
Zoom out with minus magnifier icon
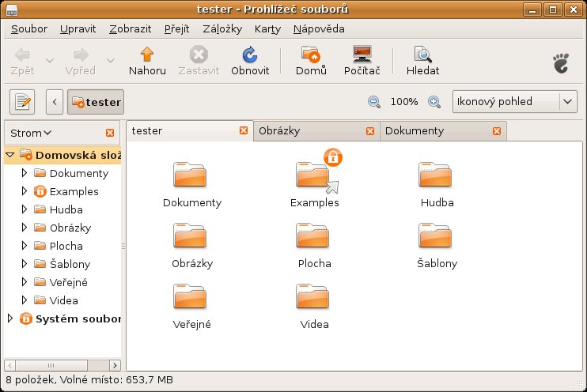coord(374,102)
